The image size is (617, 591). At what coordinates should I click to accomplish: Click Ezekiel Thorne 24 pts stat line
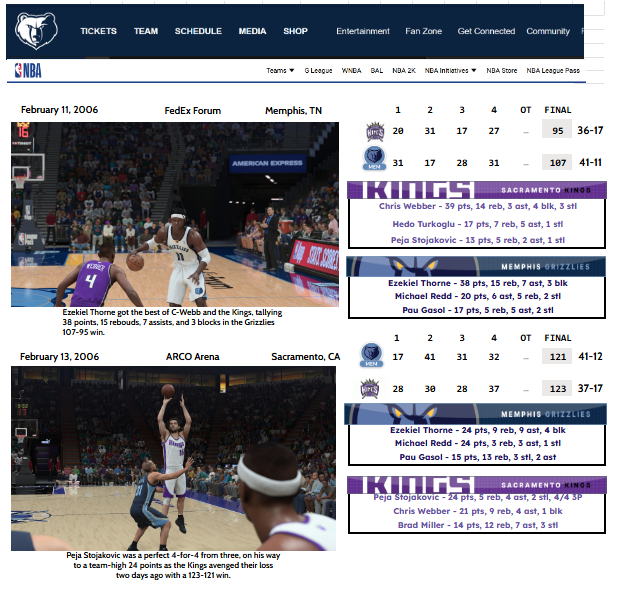point(478,430)
